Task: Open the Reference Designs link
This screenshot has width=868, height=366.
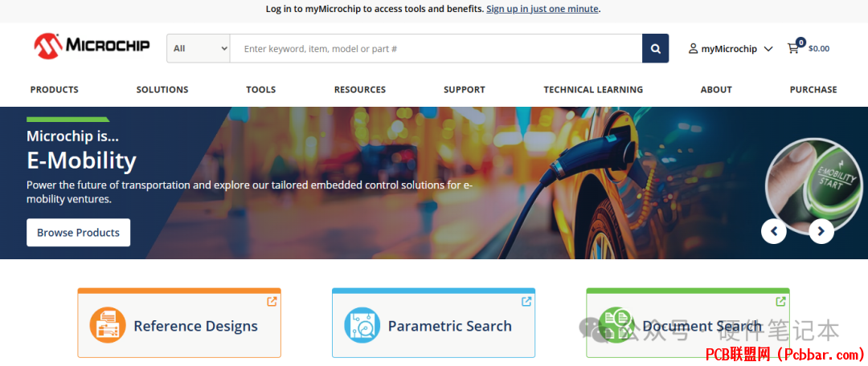Action: click(195, 326)
